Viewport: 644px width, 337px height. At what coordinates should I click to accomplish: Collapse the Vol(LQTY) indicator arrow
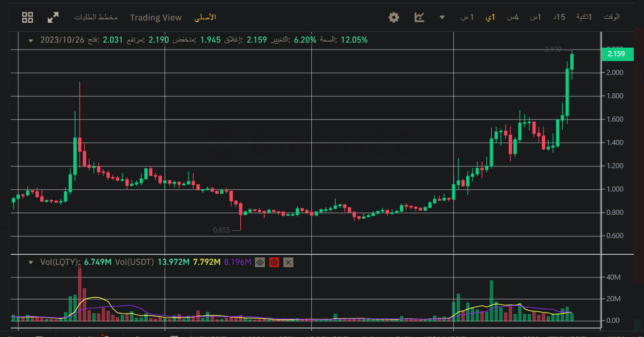31,262
